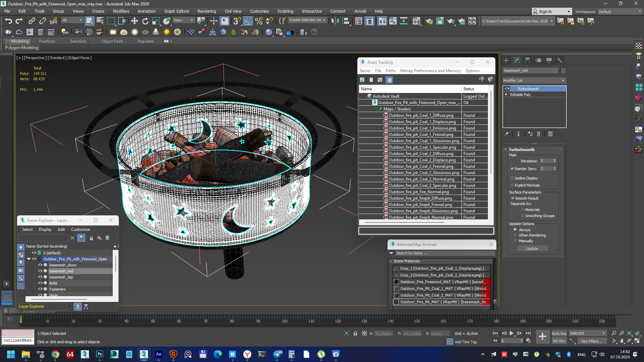Open the Hierarchy command panel tab

tap(528, 60)
